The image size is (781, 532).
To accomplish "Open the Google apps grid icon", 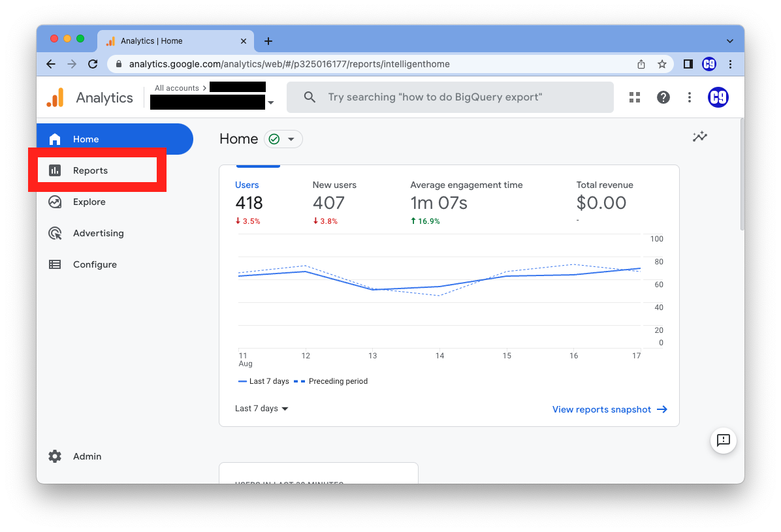I will (x=634, y=97).
